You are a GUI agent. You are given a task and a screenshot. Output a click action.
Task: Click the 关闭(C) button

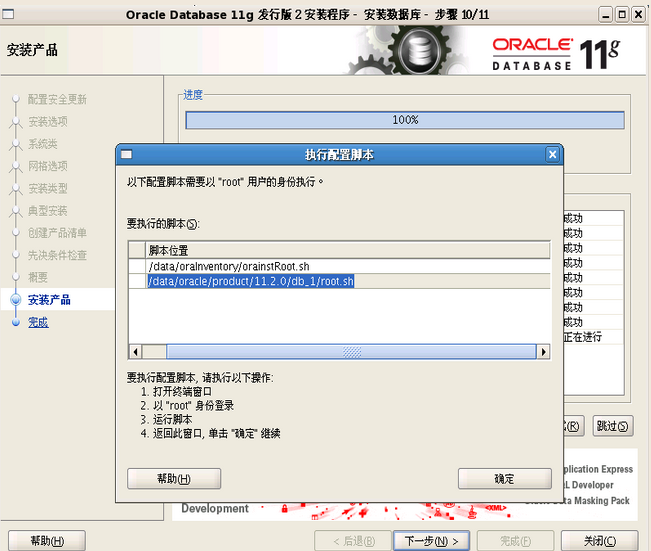[600, 541]
